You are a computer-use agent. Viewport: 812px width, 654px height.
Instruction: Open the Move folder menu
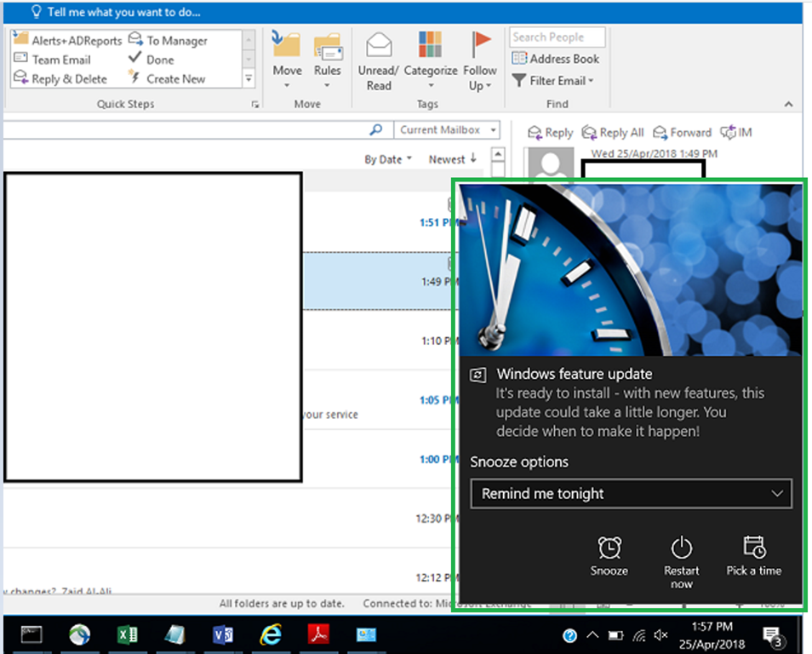click(x=287, y=60)
